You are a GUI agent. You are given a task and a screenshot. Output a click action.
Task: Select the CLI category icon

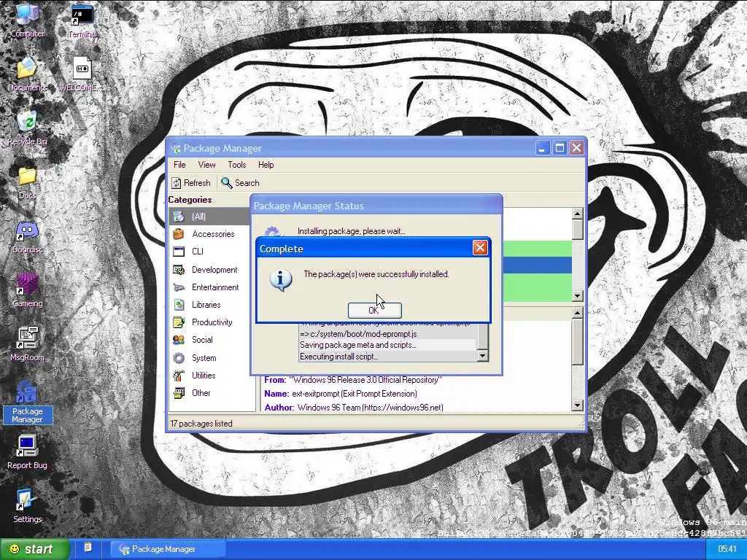point(179,252)
